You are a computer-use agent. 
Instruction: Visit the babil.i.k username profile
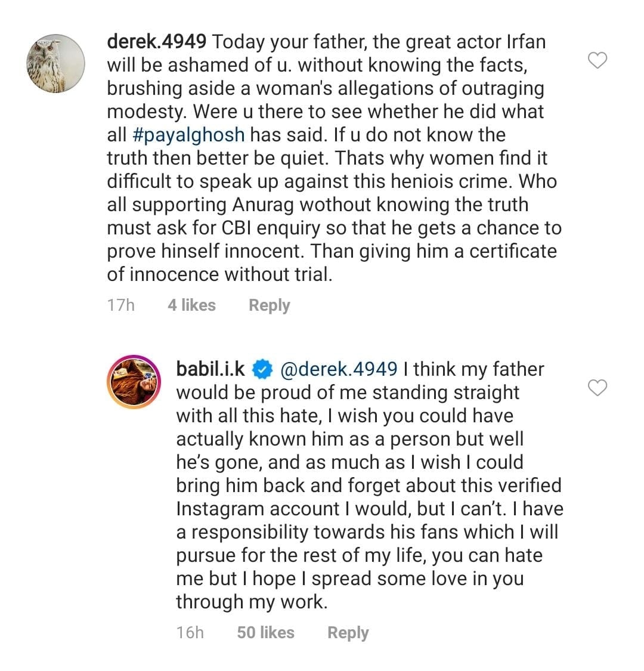point(210,369)
